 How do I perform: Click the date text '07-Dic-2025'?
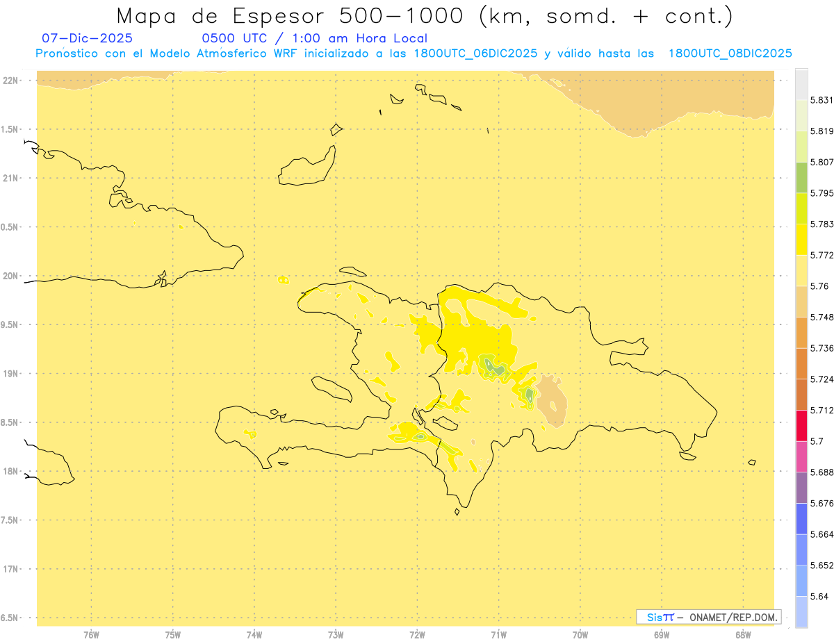(x=87, y=38)
